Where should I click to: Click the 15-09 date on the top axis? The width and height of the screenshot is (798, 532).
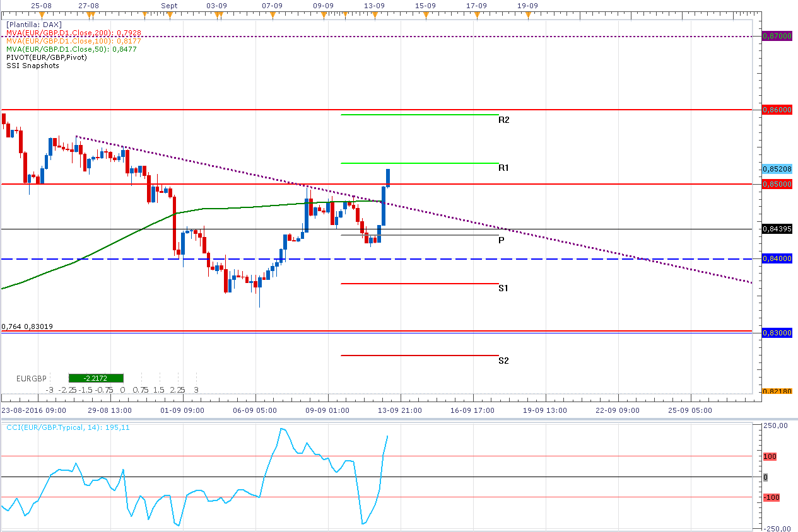425,5
